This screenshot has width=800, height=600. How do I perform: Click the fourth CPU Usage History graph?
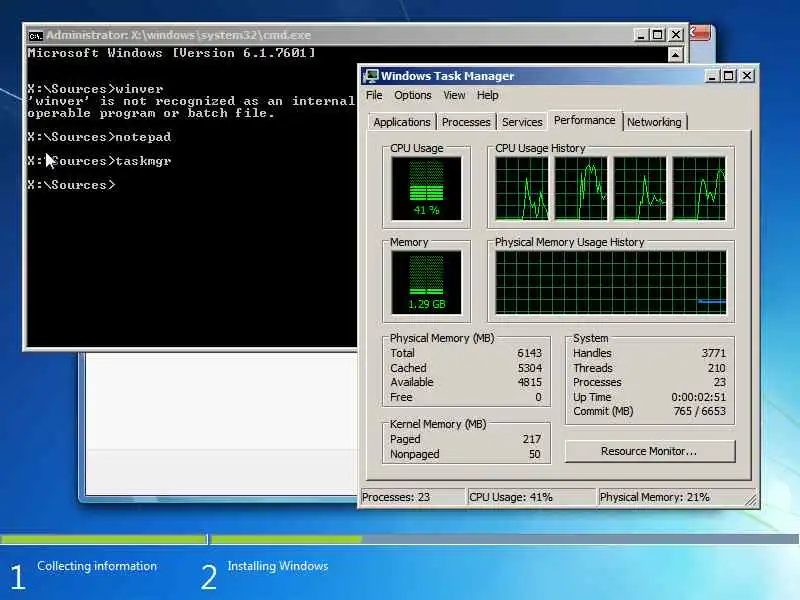[699, 188]
